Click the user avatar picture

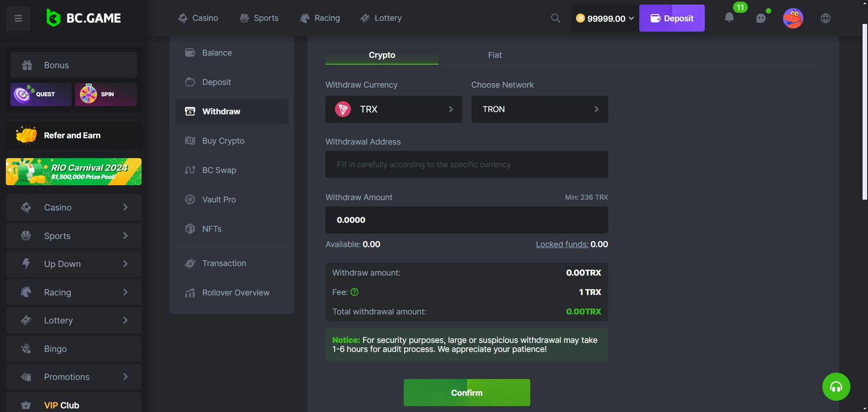coord(793,19)
